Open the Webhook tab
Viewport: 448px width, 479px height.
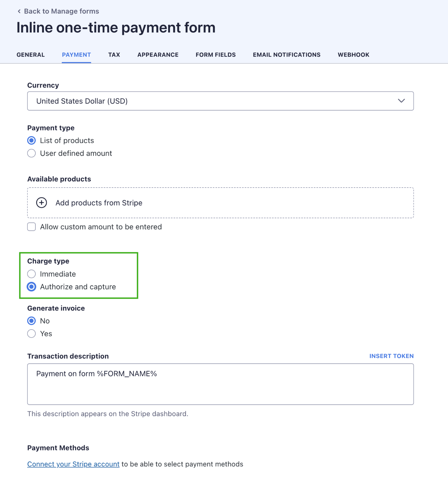click(x=353, y=55)
